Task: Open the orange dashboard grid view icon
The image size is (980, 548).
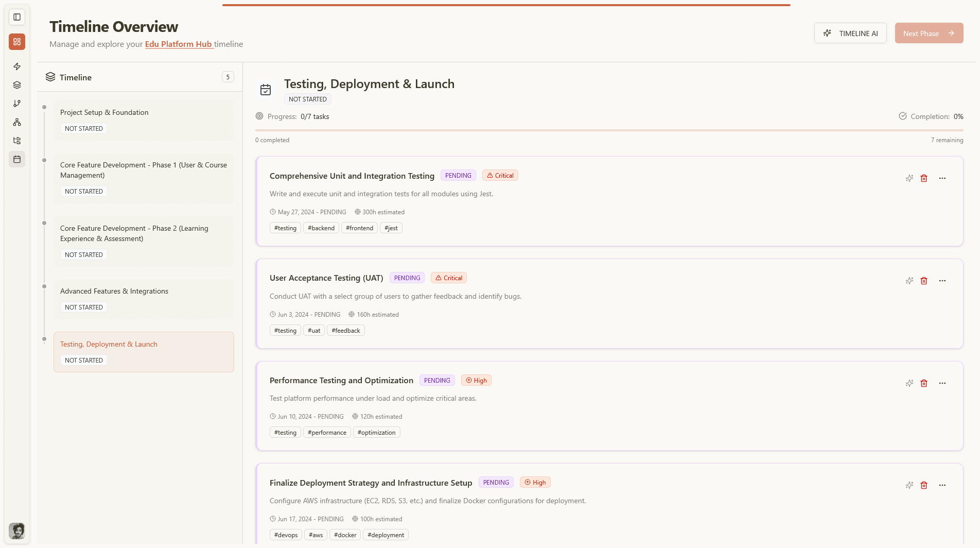Action: click(x=17, y=42)
